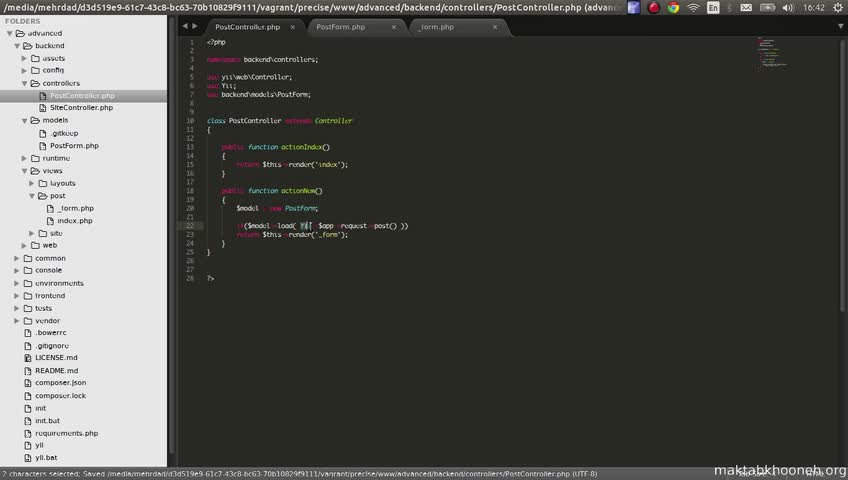
Task: Expand the web folder arrow
Action: [x=24, y=245]
